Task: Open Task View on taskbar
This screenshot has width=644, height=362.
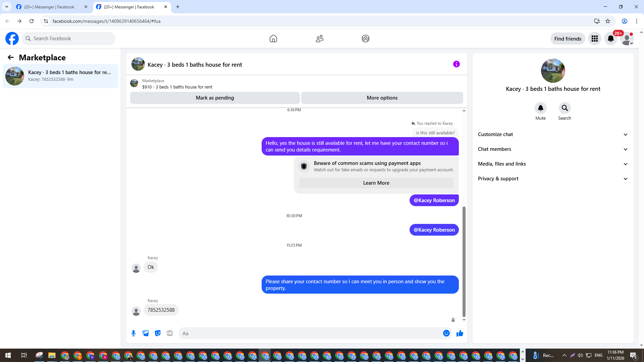Action: pos(24,355)
